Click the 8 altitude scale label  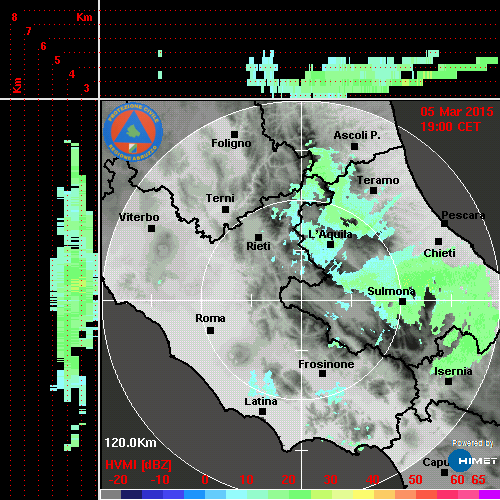[x=14, y=17]
